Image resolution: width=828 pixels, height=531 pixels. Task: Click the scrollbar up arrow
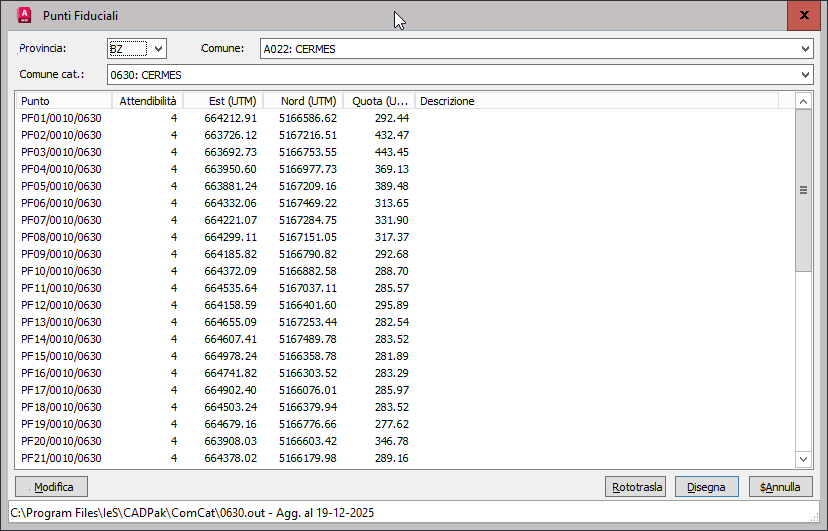pos(803,101)
